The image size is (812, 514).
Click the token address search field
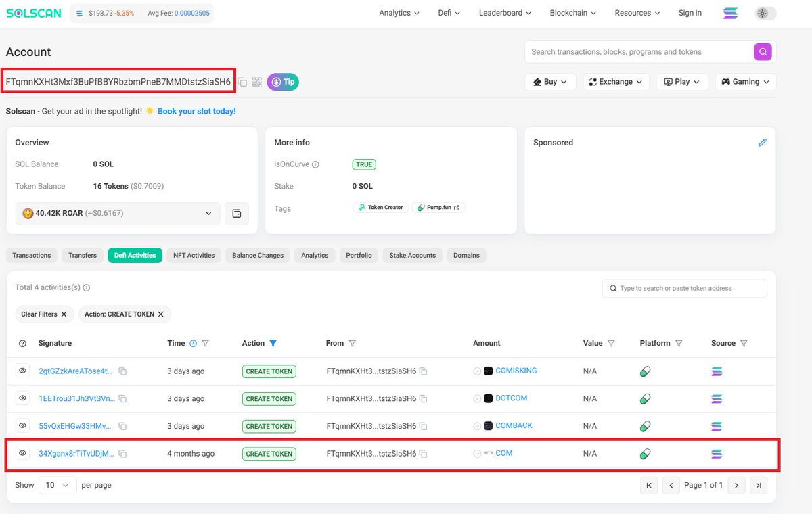click(x=685, y=288)
